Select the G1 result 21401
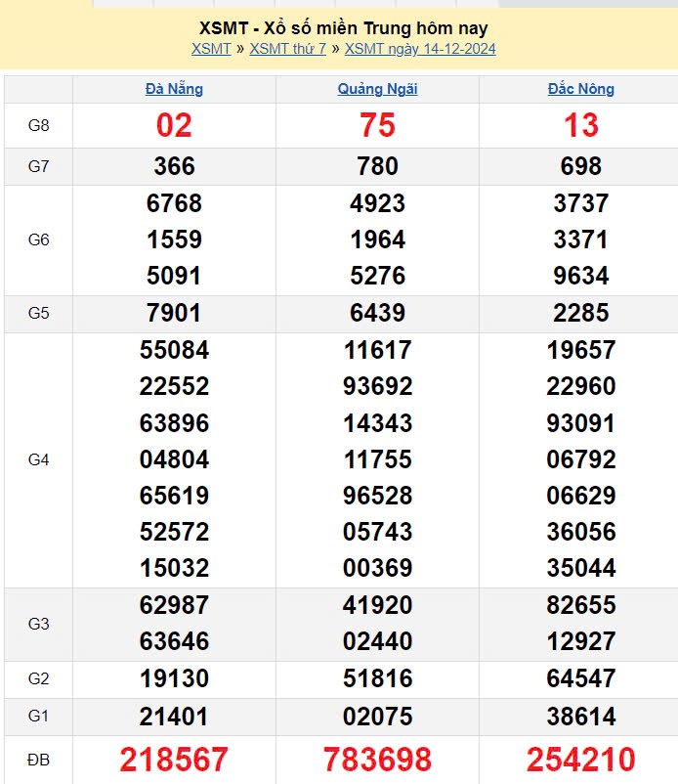This screenshot has width=678, height=784. (x=174, y=717)
